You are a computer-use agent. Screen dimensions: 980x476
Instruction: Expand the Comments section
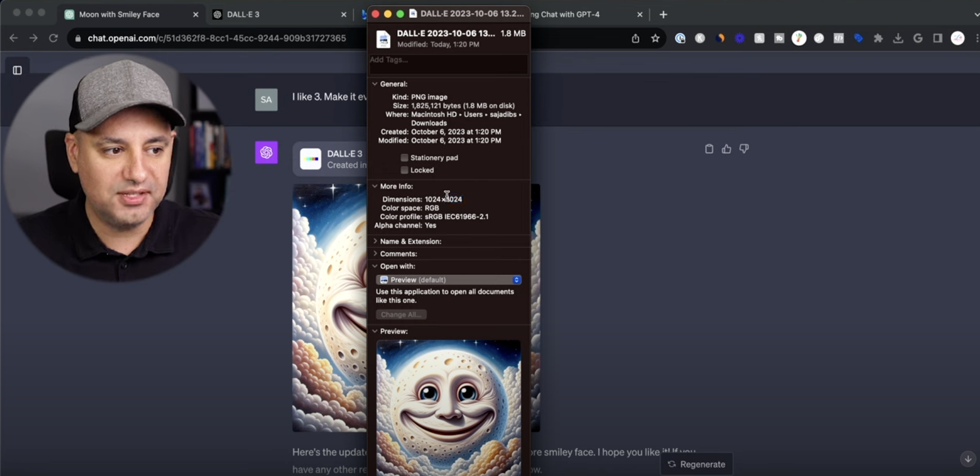pos(375,254)
